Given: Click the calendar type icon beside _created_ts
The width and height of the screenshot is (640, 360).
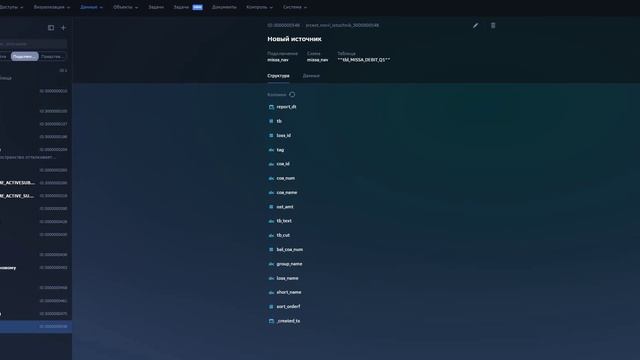Looking at the screenshot, I should coord(271,321).
